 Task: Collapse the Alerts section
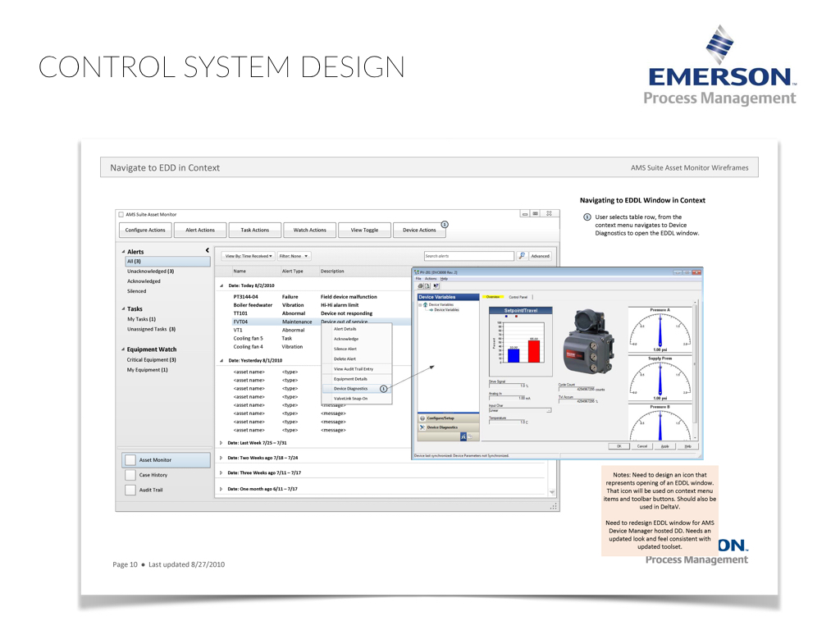point(123,252)
